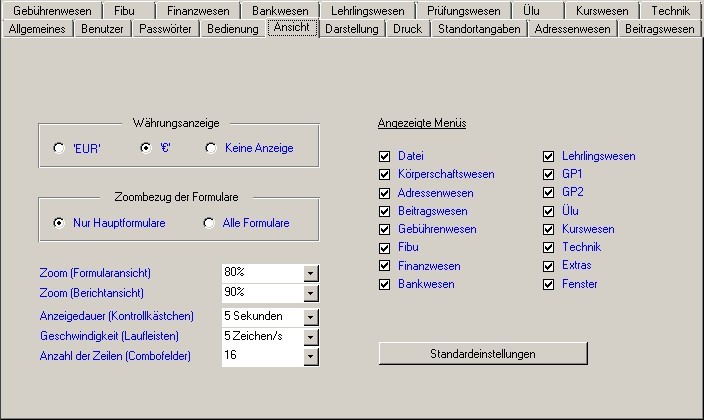The width and height of the screenshot is (704, 420).
Task: Disable the Lehrlingswesen menu checkbox
Action: (549, 157)
